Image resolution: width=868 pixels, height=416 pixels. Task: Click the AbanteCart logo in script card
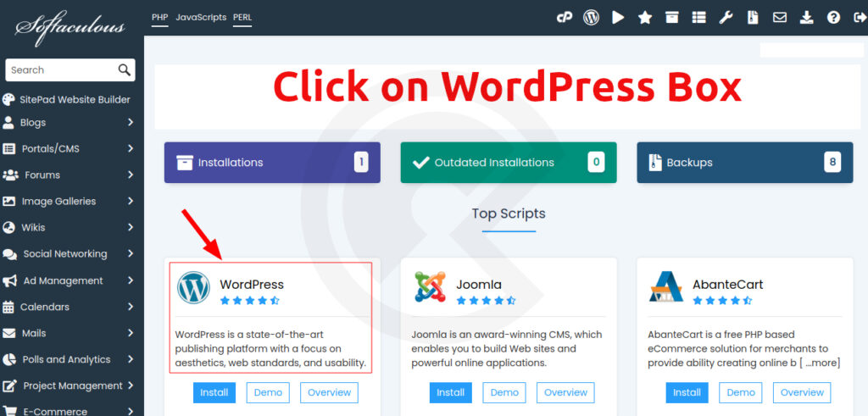coord(666,287)
